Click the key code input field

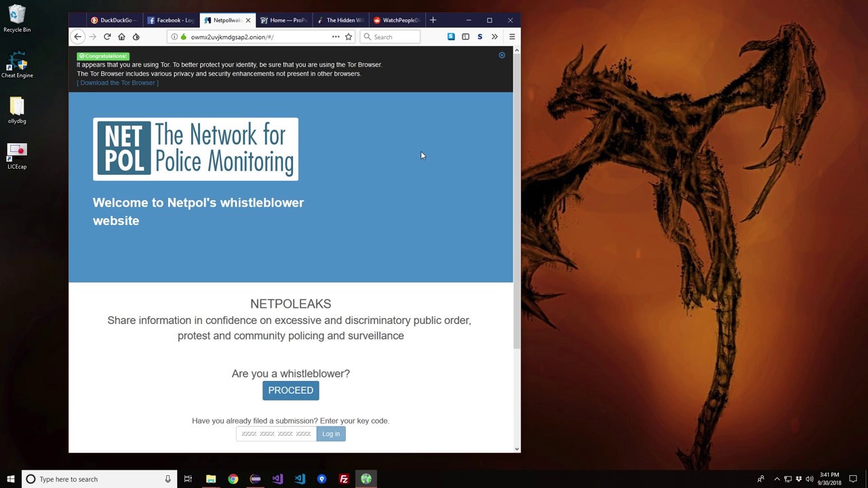(276, 434)
